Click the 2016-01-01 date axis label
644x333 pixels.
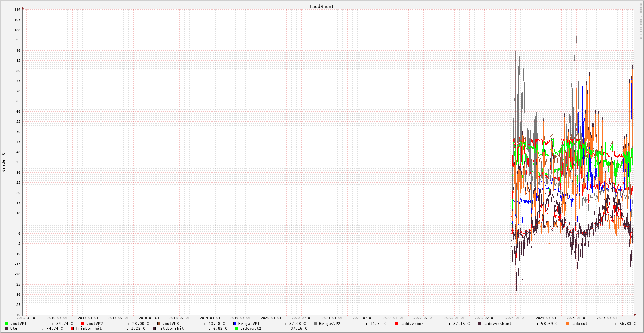point(27,318)
